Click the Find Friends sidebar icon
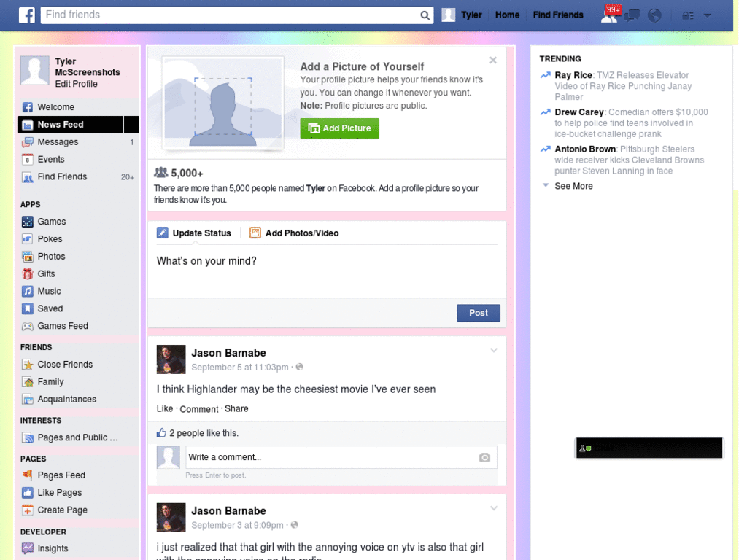 coord(28,177)
